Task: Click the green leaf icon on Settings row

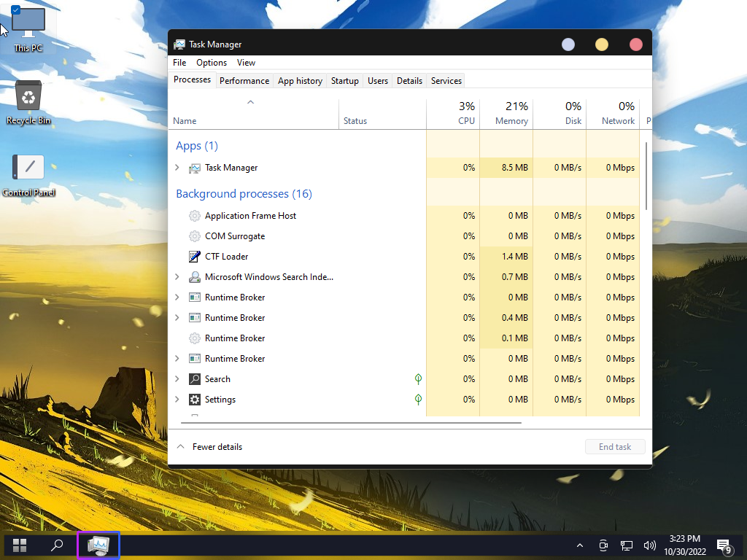Action: (x=418, y=400)
